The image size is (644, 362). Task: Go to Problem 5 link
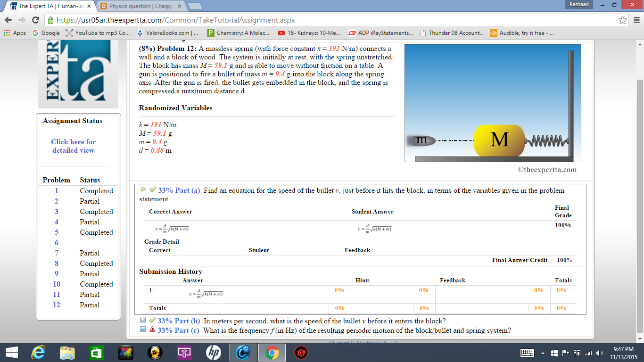[x=57, y=232]
